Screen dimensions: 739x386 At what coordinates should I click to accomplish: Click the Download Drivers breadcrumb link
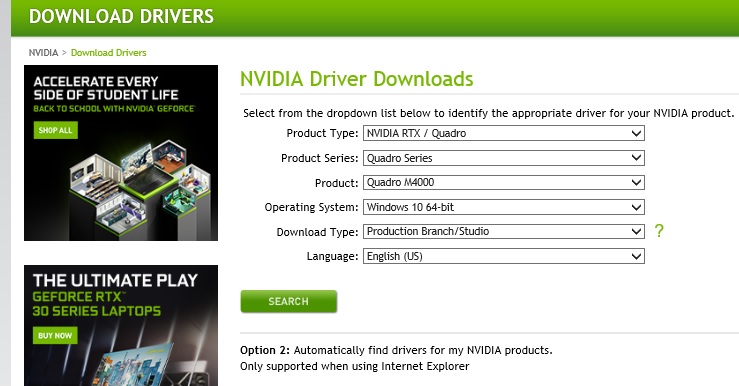(108, 52)
